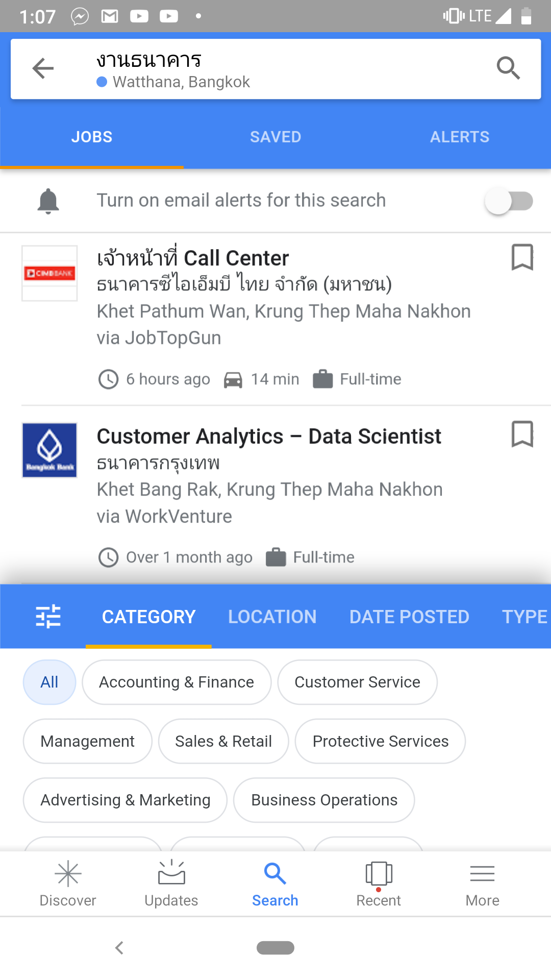Open the Date Posted filter tab
Screen dimensions: 551x980
click(409, 617)
